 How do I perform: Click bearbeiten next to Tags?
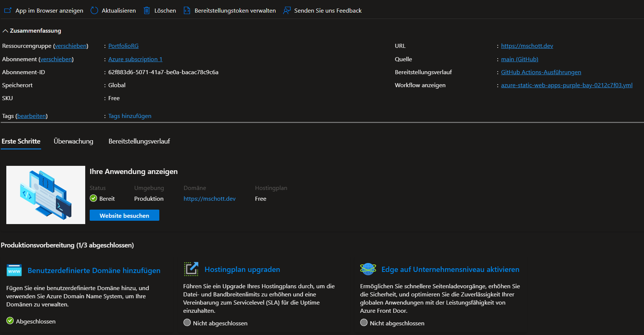(31, 116)
